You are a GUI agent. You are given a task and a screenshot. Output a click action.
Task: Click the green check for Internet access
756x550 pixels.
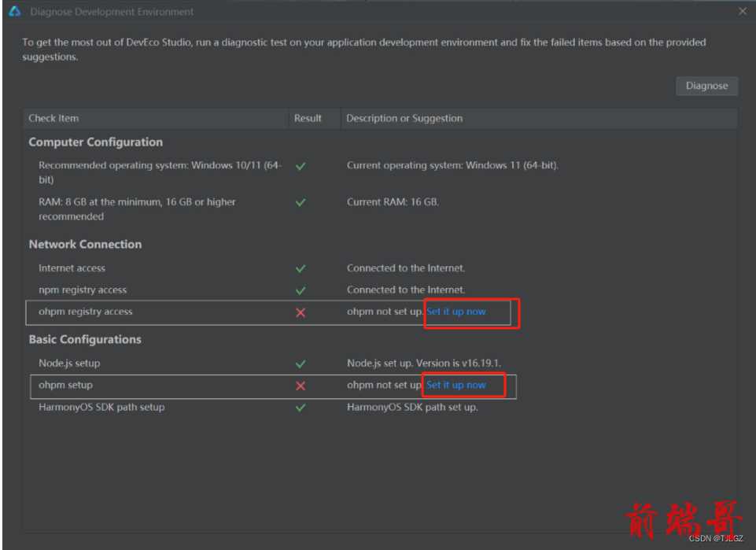point(301,268)
